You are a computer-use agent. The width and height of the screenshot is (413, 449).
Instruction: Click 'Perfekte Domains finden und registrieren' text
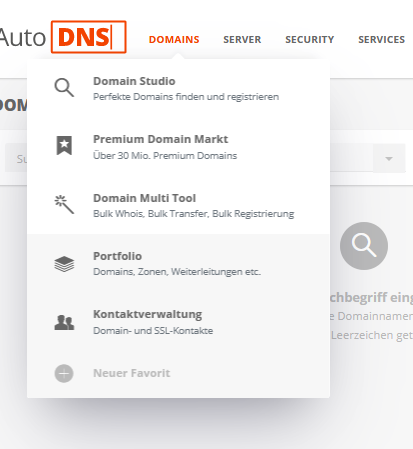point(186,97)
